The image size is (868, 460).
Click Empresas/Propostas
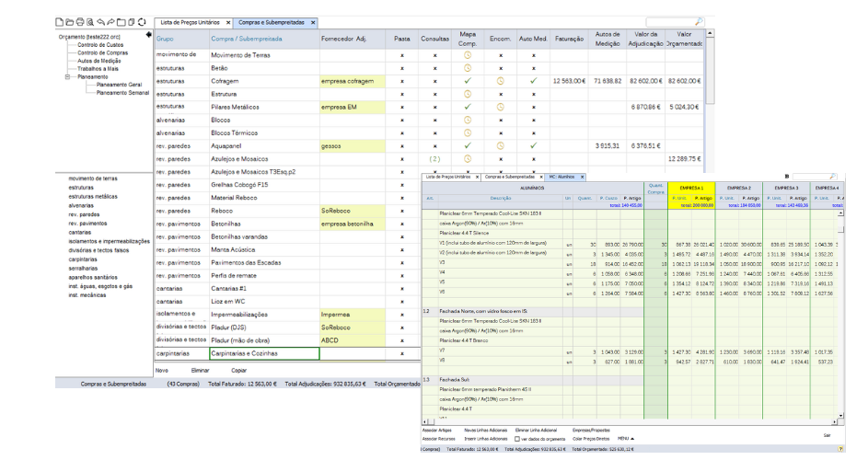click(x=591, y=431)
